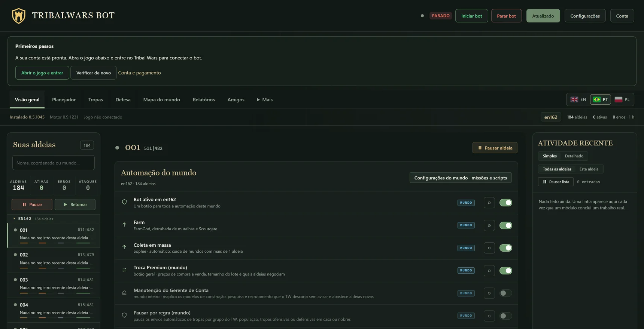Toggle Troca Premium (mundo) switch
The image size is (644, 329).
point(505,271)
